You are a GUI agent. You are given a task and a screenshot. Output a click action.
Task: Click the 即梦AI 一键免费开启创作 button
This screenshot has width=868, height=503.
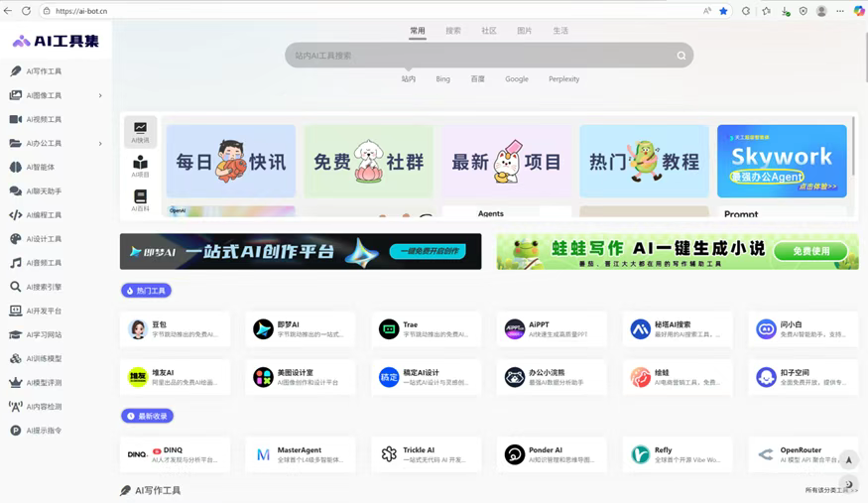coord(428,251)
